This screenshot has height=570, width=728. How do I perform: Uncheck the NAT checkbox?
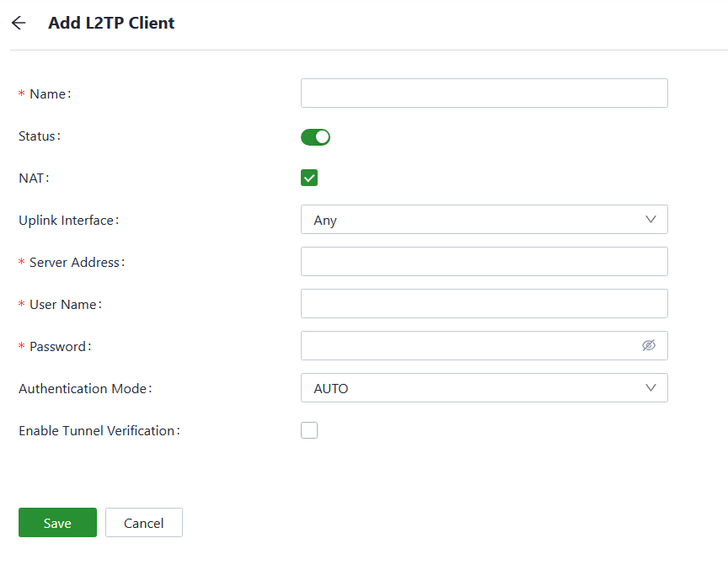point(309,178)
